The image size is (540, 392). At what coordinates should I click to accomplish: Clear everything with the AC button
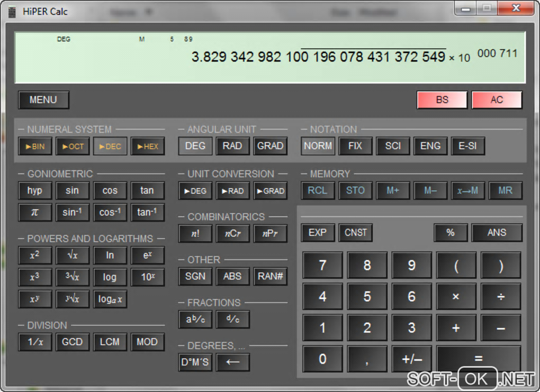pos(497,100)
